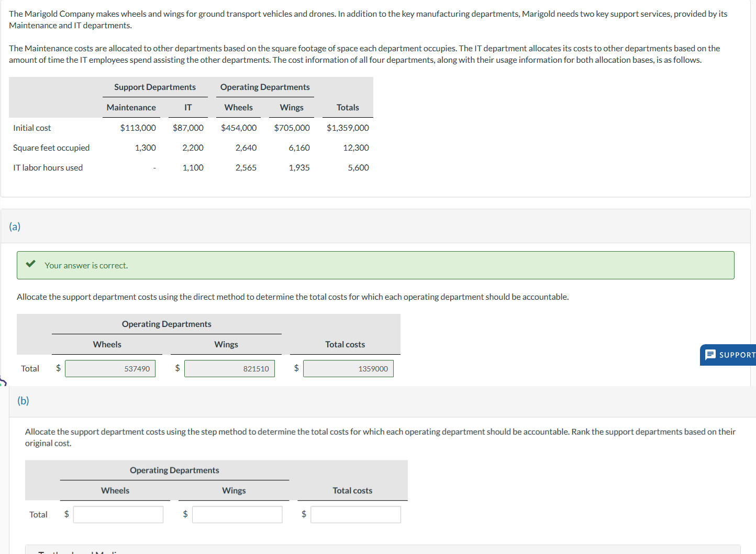
Task: Click the (a) section heading
Action: click(15, 227)
